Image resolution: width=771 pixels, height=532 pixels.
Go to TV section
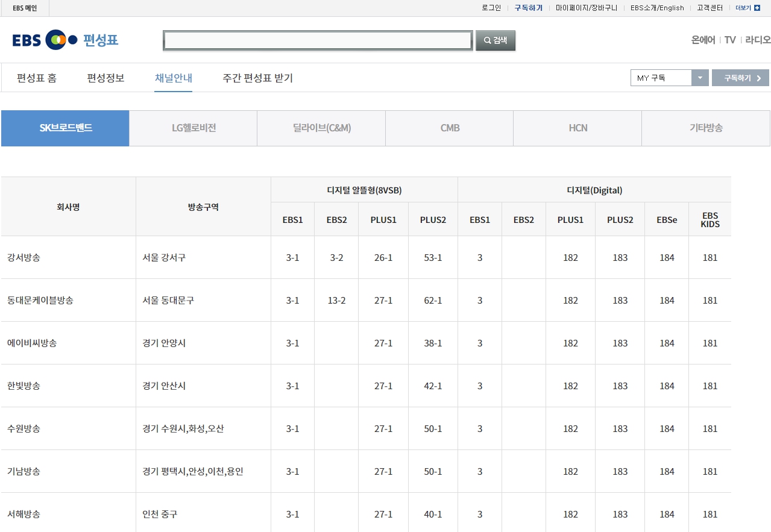pyautogui.click(x=730, y=40)
